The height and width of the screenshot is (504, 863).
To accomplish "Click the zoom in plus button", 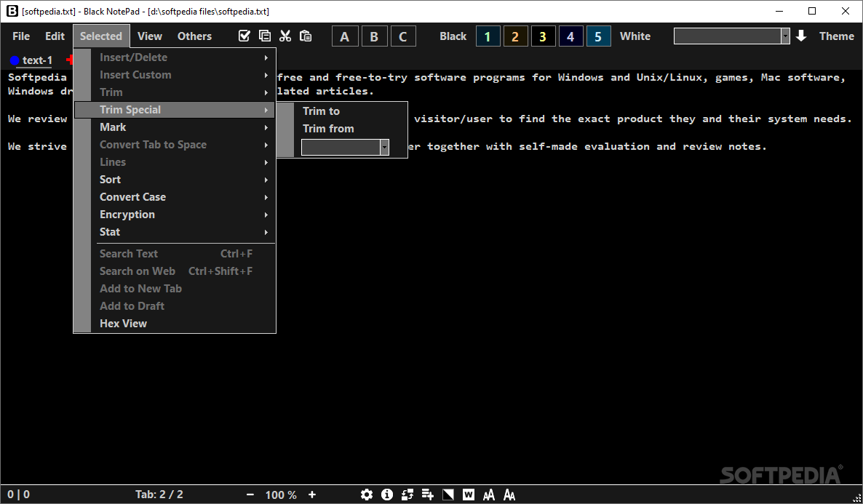I will point(312,495).
